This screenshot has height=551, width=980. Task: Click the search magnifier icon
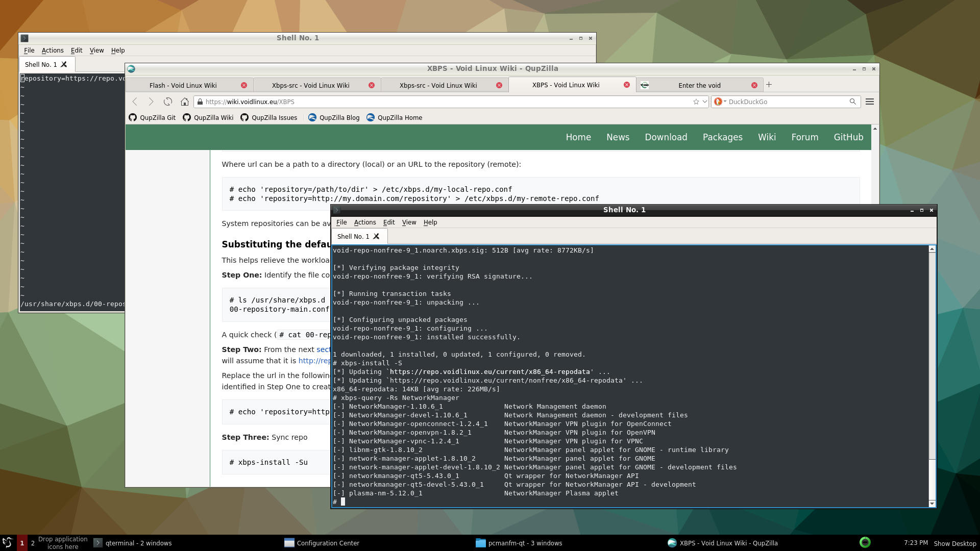click(x=852, y=102)
